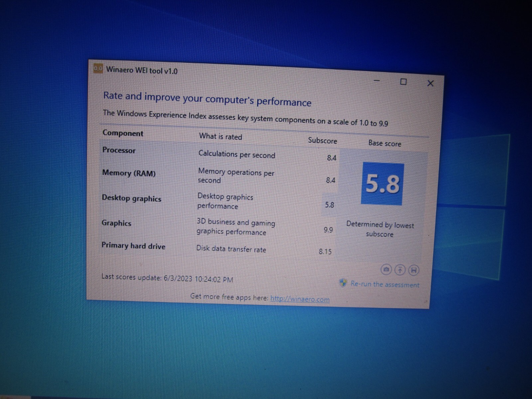The height and width of the screenshot is (399, 532).
Task: Click the large 5.8 base score tile
Action: coord(382,184)
